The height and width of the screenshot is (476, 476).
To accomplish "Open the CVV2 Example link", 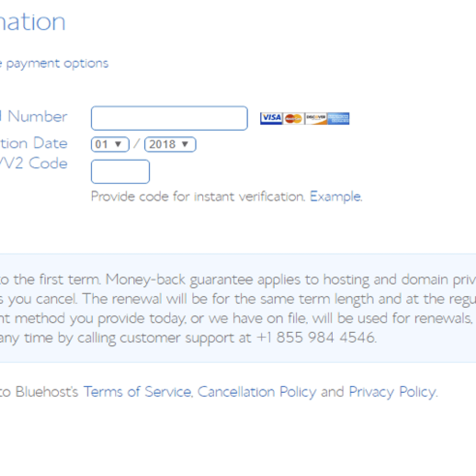I will (x=336, y=197).
